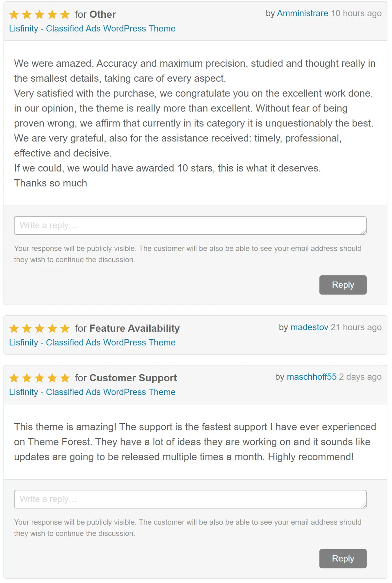The width and height of the screenshot is (392, 583).
Task: Open the Lisfinity theme link under the Other review
Action: 92,29
